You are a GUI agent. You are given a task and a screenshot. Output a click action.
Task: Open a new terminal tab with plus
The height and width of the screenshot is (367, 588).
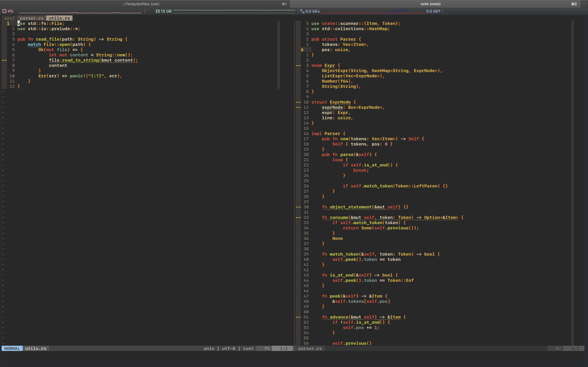click(x=584, y=4)
